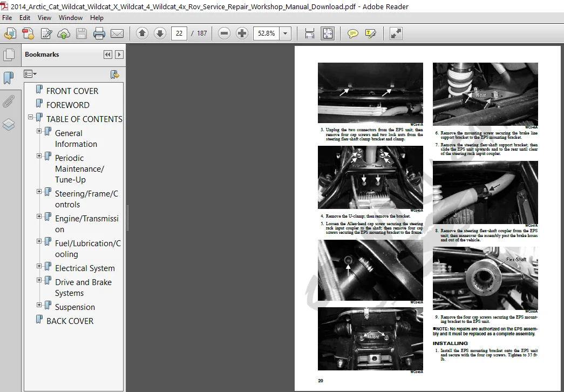Jump to FOREWORD bookmark
This screenshot has width=564, height=392.
67,105
